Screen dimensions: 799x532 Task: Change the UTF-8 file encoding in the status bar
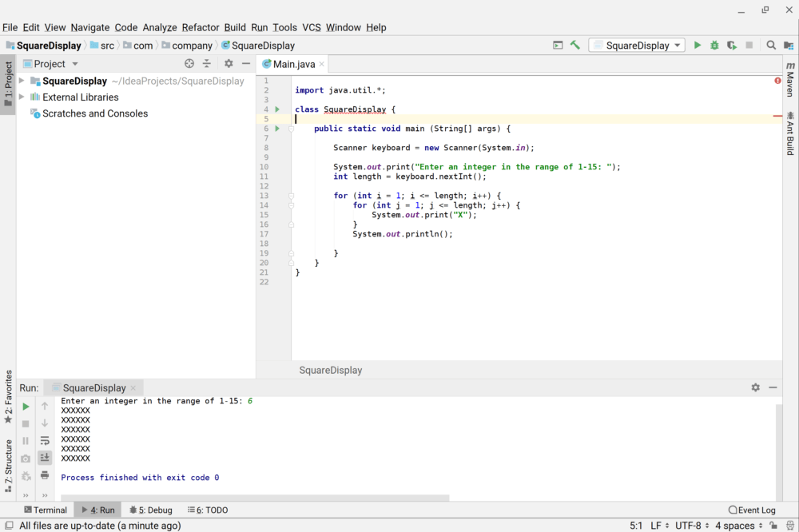coord(692,526)
